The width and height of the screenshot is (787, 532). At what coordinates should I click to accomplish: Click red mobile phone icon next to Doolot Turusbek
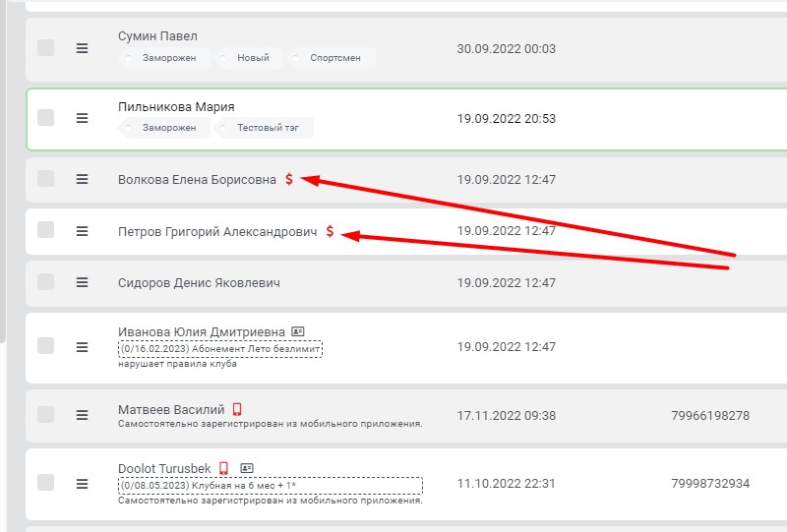[x=224, y=468]
